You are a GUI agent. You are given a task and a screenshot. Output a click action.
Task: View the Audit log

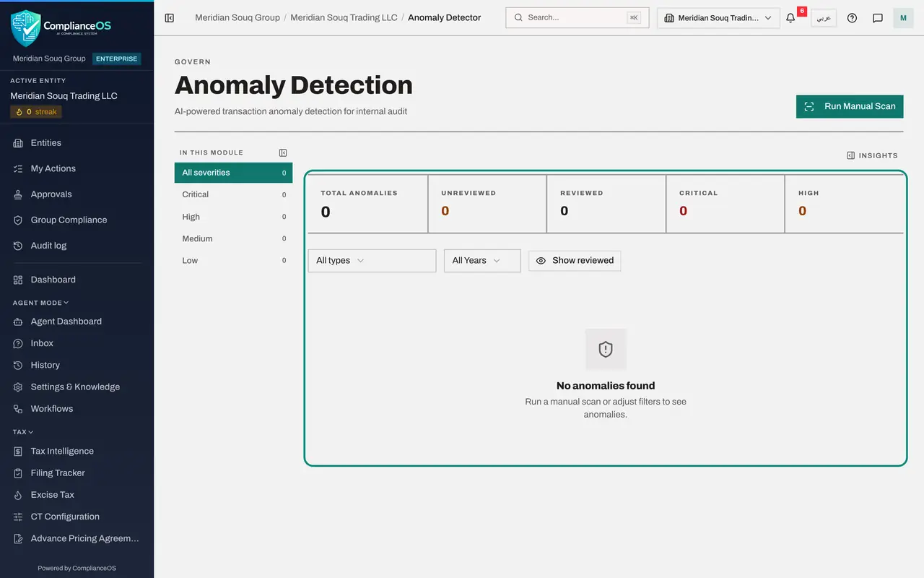(x=77, y=246)
